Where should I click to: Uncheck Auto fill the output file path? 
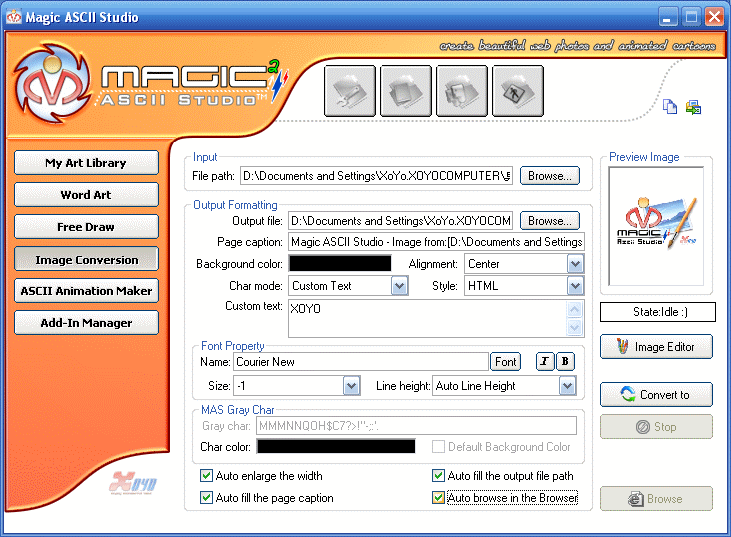tap(438, 475)
